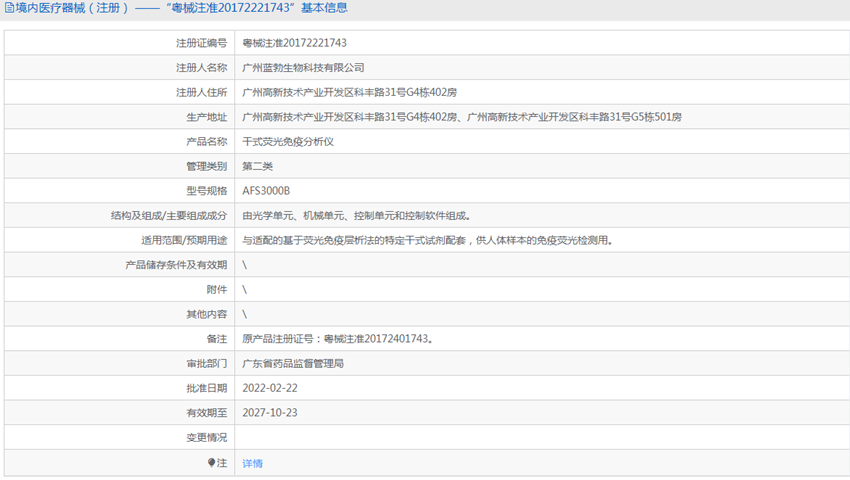
Task: Click the '管理类别' row label
Action: pyautogui.click(x=207, y=167)
